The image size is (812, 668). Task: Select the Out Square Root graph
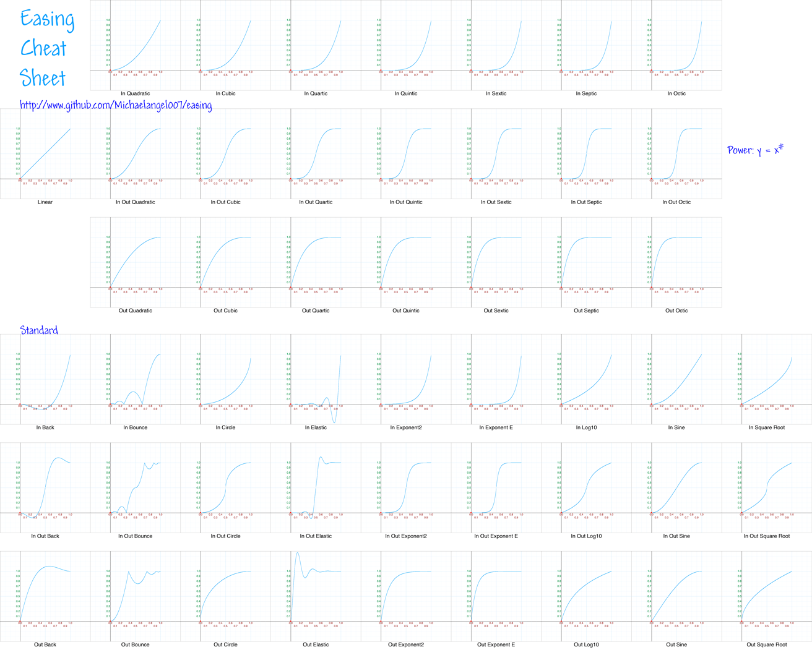click(767, 596)
